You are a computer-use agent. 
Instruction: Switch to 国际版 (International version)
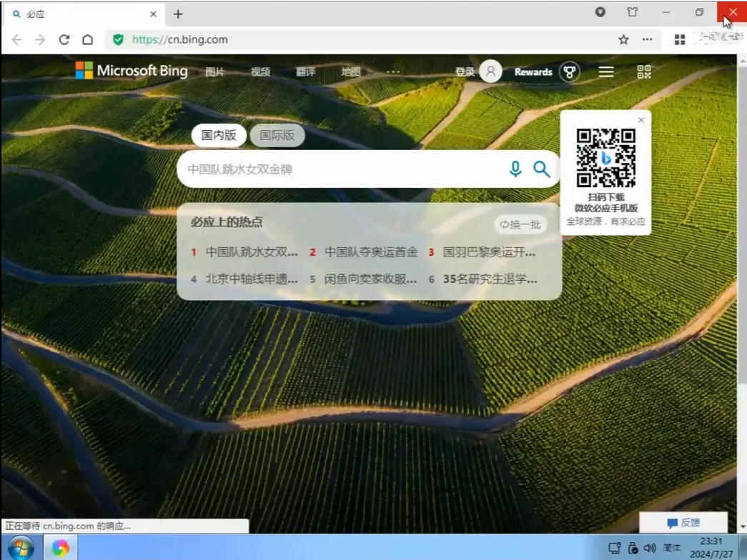(277, 136)
